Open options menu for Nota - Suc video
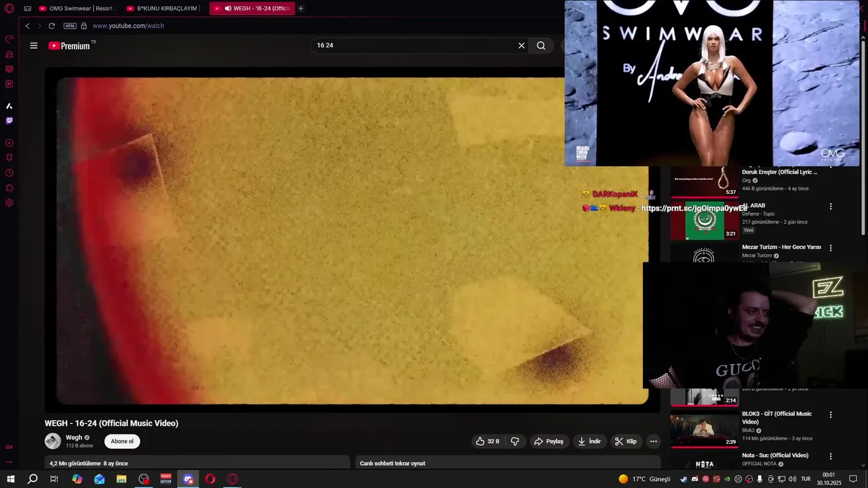The width and height of the screenshot is (868, 488). click(x=831, y=456)
